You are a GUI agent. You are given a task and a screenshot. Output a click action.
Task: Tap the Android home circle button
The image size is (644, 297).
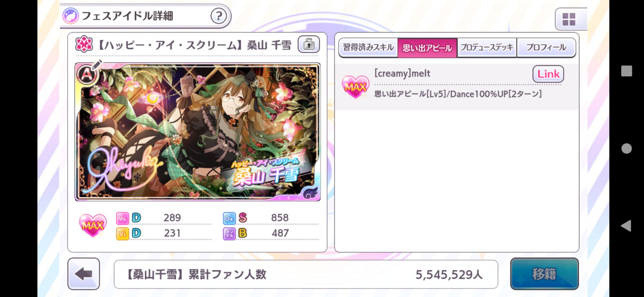click(626, 148)
